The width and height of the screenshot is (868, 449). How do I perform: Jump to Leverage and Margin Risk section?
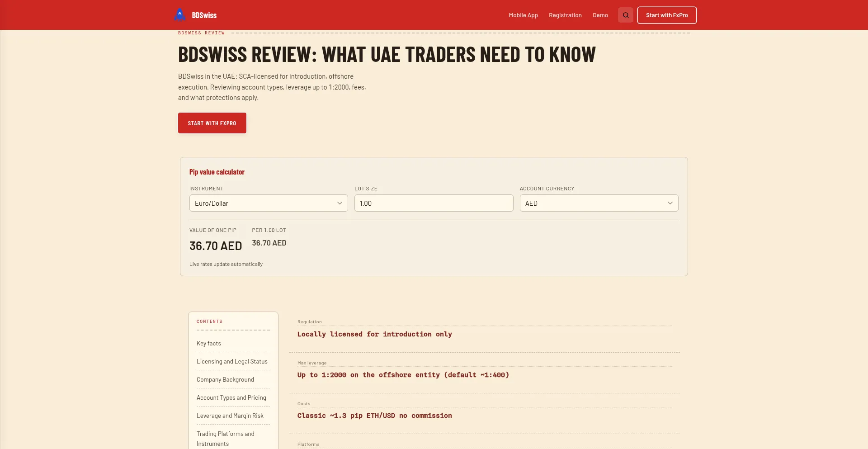230,416
